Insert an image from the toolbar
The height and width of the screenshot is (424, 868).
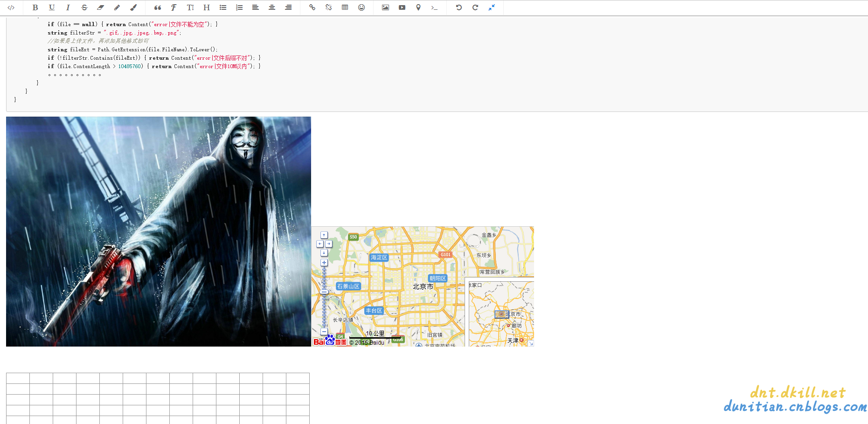pyautogui.click(x=385, y=7)
